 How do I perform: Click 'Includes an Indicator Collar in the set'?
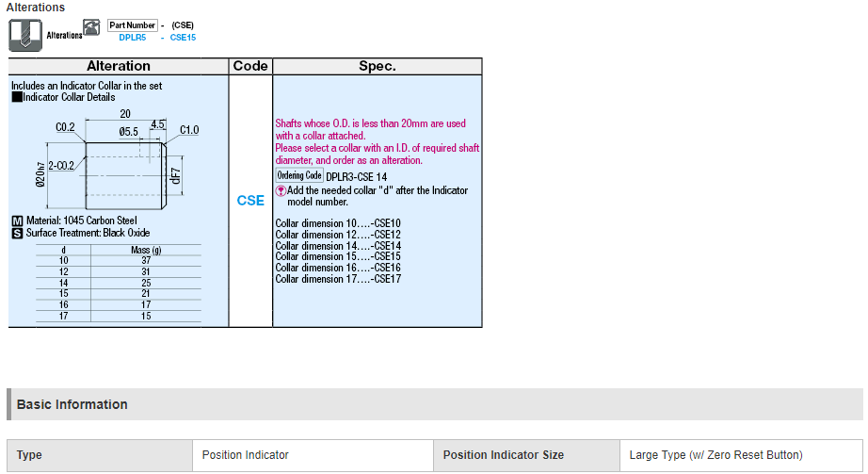click(87, 86)
